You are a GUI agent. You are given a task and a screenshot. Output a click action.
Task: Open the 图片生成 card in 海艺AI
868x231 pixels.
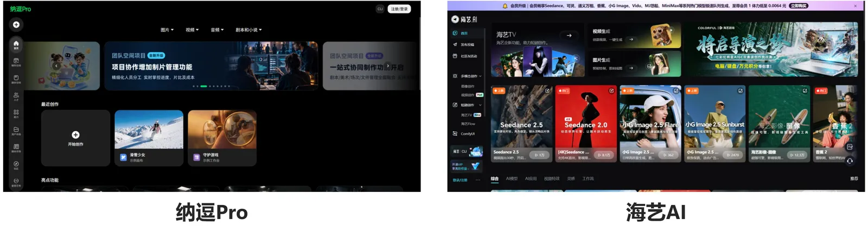click(634, 64)
